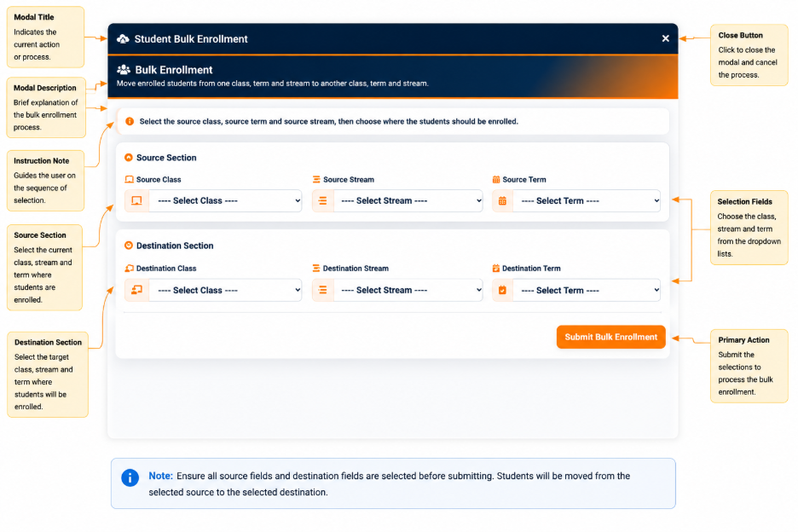Open the Source Stream dropdown

coord(408,200)
